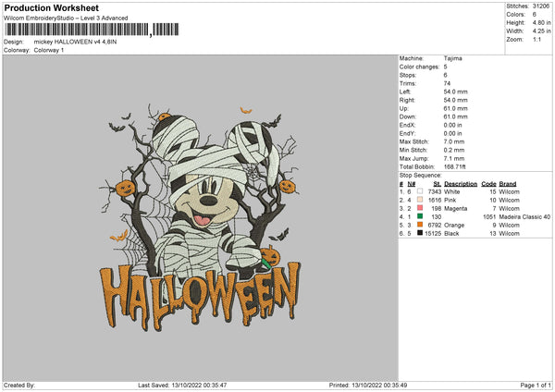Click the 'Created By:' label

coord(19,386)
